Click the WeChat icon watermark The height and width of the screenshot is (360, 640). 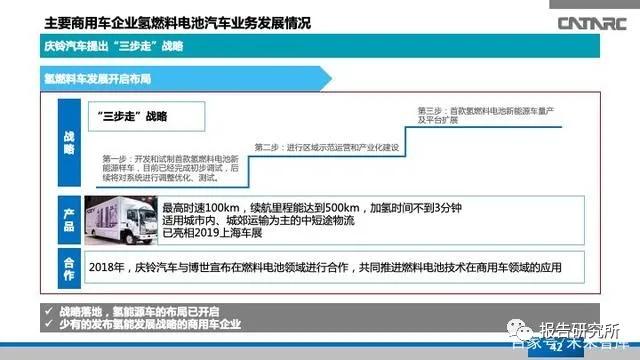click(x=520, y=329)
